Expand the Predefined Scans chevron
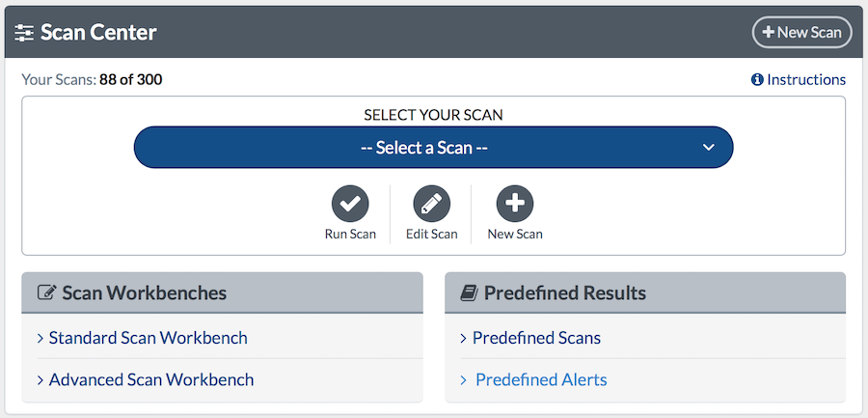The height and width of the screenshot is (418, 868). coord(464,338)
